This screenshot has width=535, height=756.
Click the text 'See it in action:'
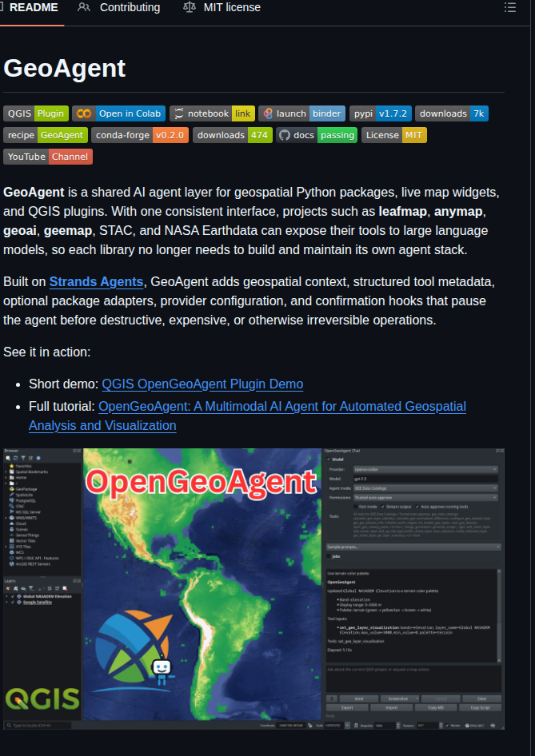click(47, 352)
